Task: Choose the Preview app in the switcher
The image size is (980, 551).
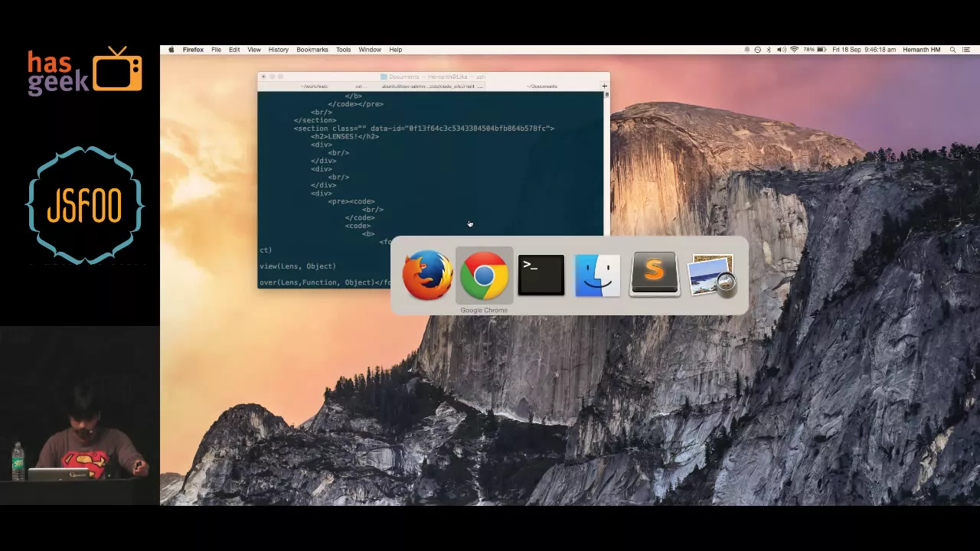Action: tap(711, 275)
